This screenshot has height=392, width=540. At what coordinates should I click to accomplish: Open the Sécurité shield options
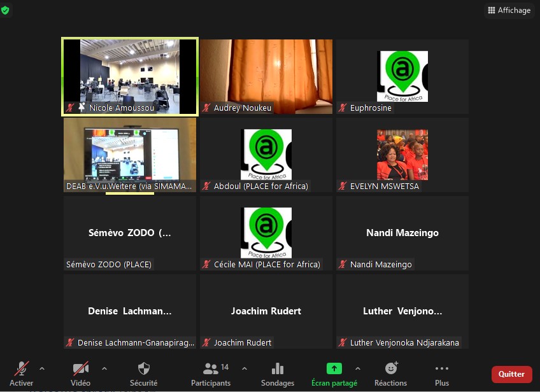144,373
